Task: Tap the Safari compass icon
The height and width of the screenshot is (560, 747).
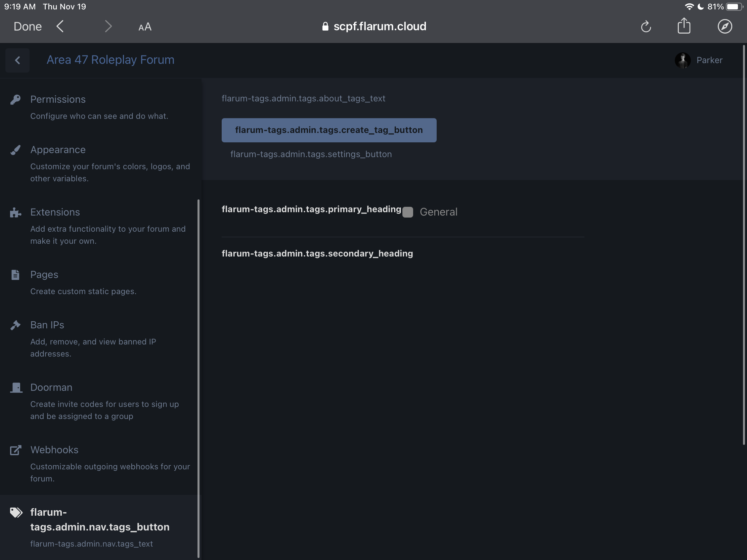Action: [725, 26]
